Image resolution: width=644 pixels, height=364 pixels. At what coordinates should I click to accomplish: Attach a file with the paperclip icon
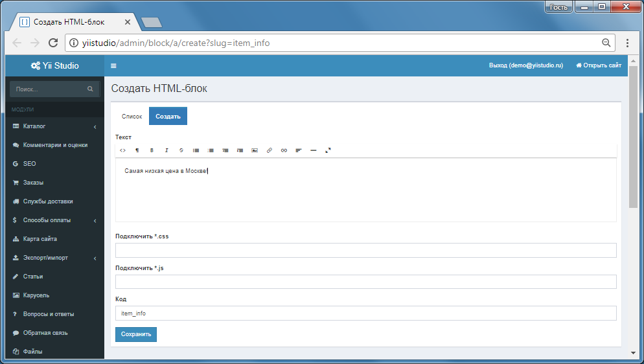click(270, 151)
